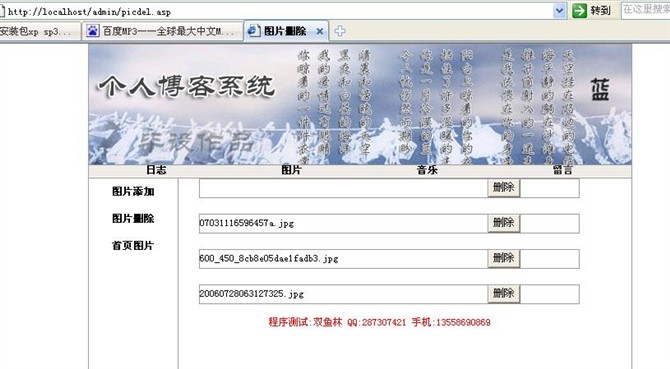This screenshot has width=670, height=369.
Task: Go to 图片删除 in sidebar
Action: click(x=133, y=218)
